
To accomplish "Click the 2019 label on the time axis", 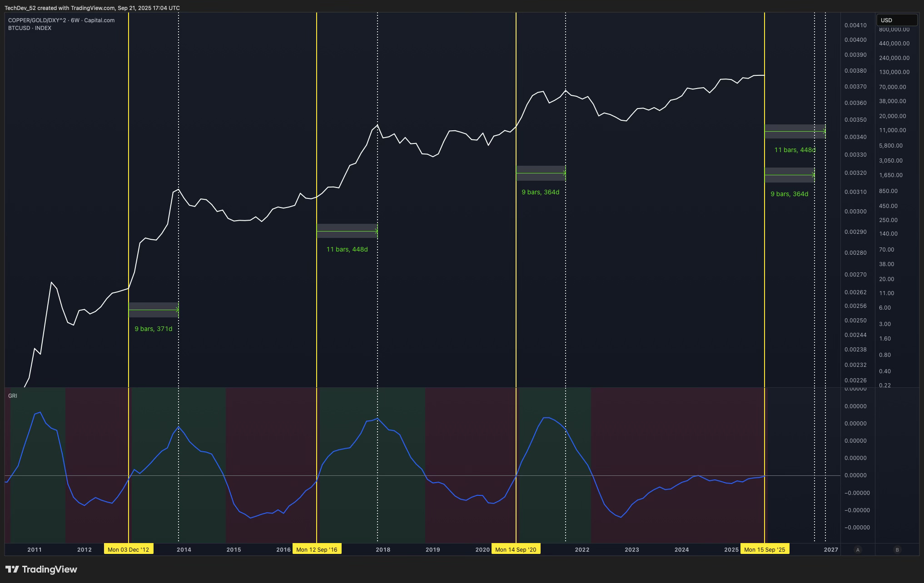I will (432, 549).
